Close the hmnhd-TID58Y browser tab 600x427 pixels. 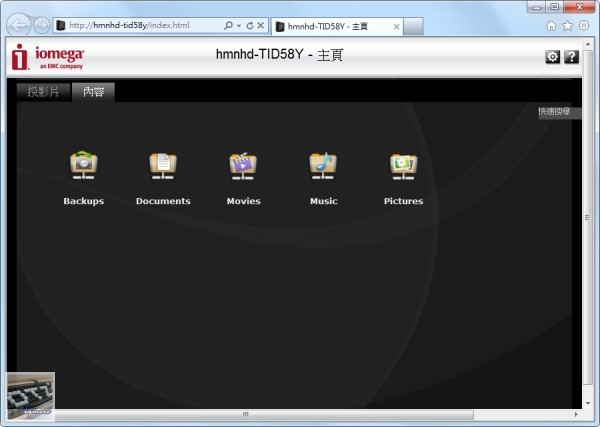[x=396, y=26]
